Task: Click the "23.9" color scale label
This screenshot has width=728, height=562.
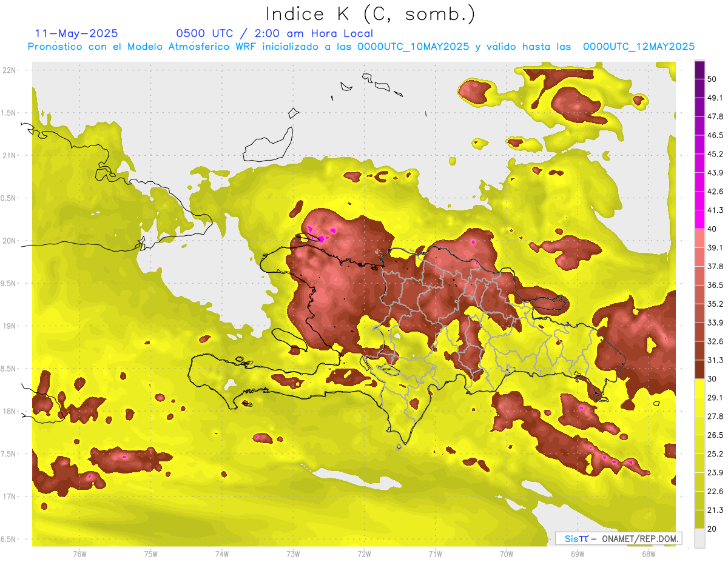Action: pos(715,473)
